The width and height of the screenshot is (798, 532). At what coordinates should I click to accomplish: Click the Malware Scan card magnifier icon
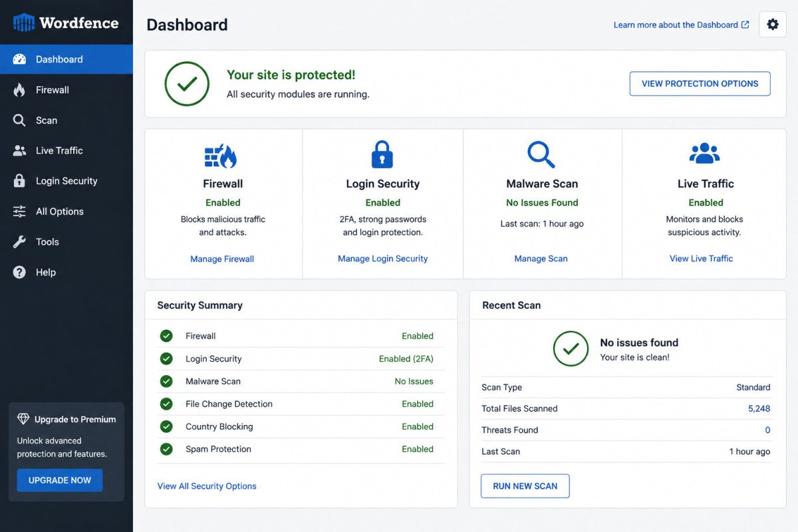(541, 154)
